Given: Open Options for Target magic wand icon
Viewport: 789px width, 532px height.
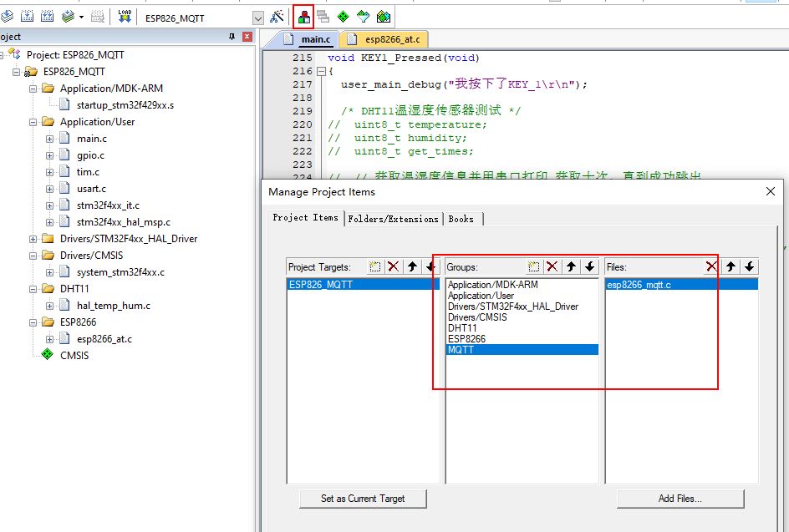Looking at the screenshot, I should (x=277, y=17).
